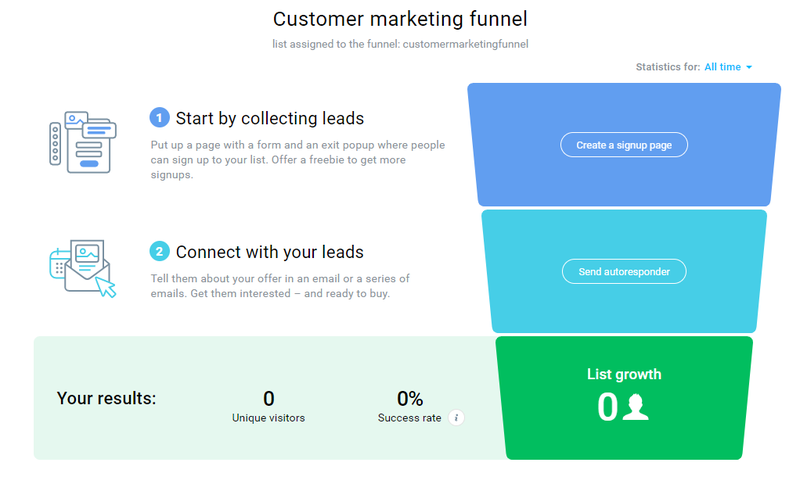
Task: Click the signup form page illustration icon
Action: 83,142
